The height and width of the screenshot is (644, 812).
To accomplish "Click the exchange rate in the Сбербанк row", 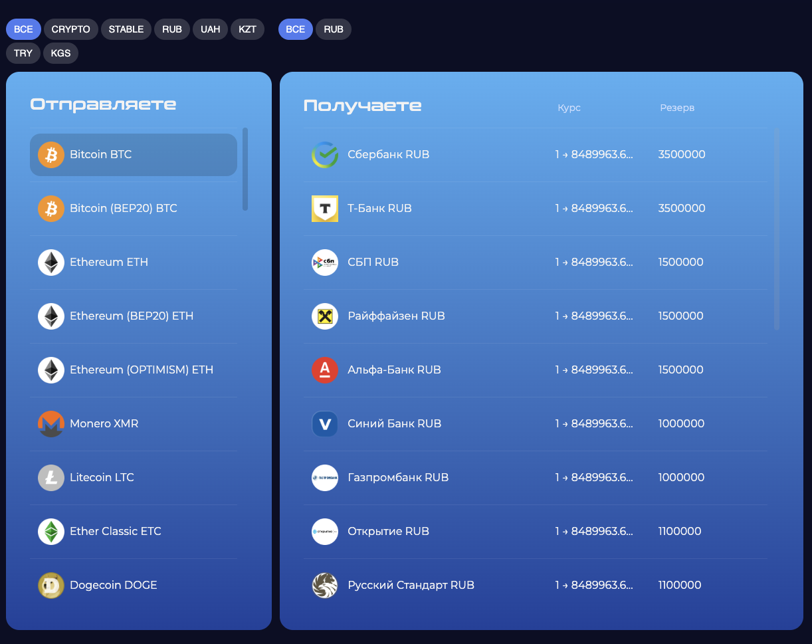I will pyautogui.click(x=594, y=154).
